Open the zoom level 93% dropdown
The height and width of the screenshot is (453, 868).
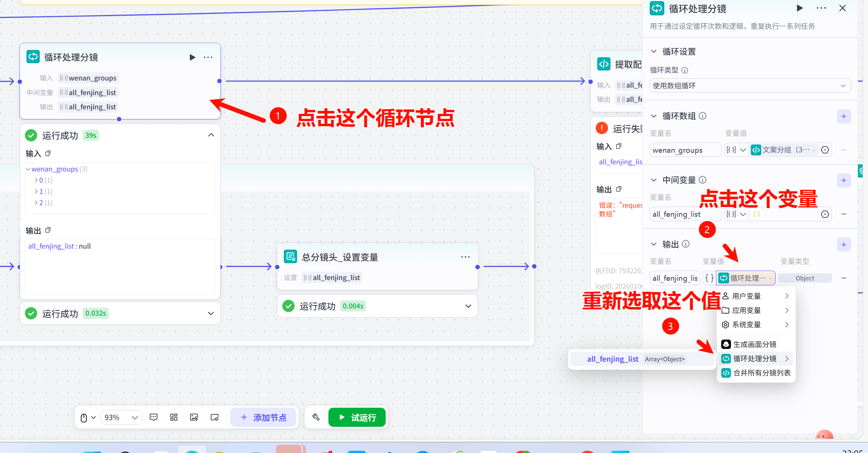pos(121,417)
